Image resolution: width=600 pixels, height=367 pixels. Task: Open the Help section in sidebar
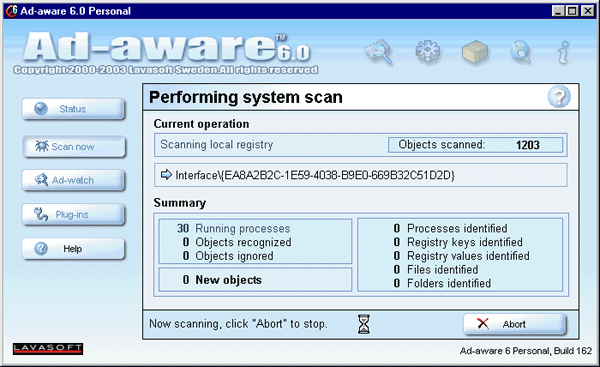click(73, 249)
